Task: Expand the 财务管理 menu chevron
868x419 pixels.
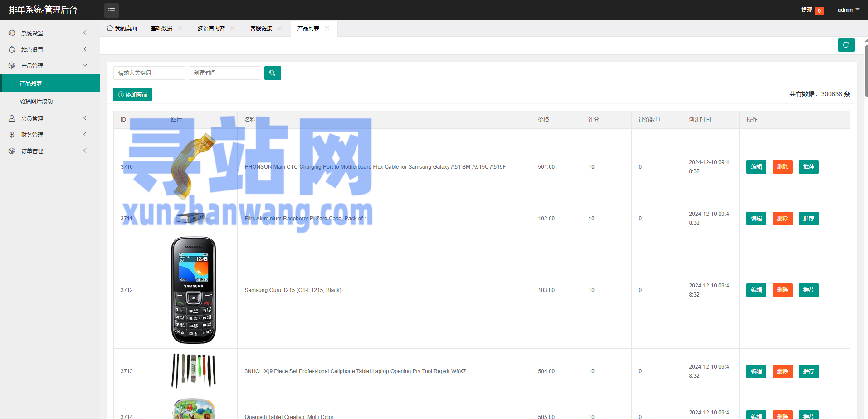Action: tap(85, 134)
